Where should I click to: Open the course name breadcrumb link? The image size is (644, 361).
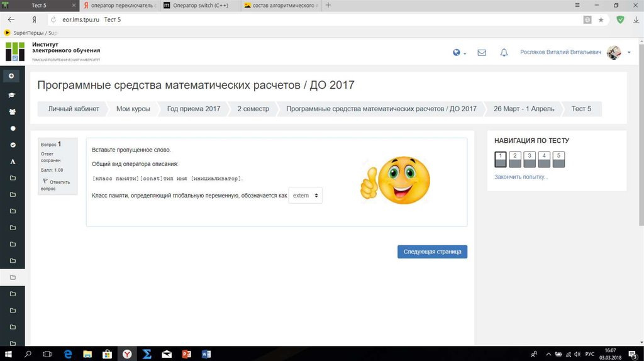(x=381, y=109)
